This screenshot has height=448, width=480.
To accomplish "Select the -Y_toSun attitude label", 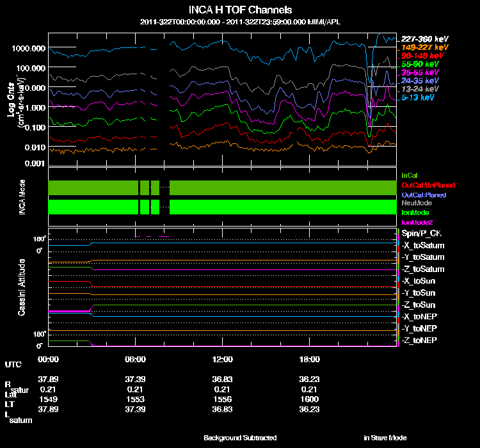I will 419,292.
